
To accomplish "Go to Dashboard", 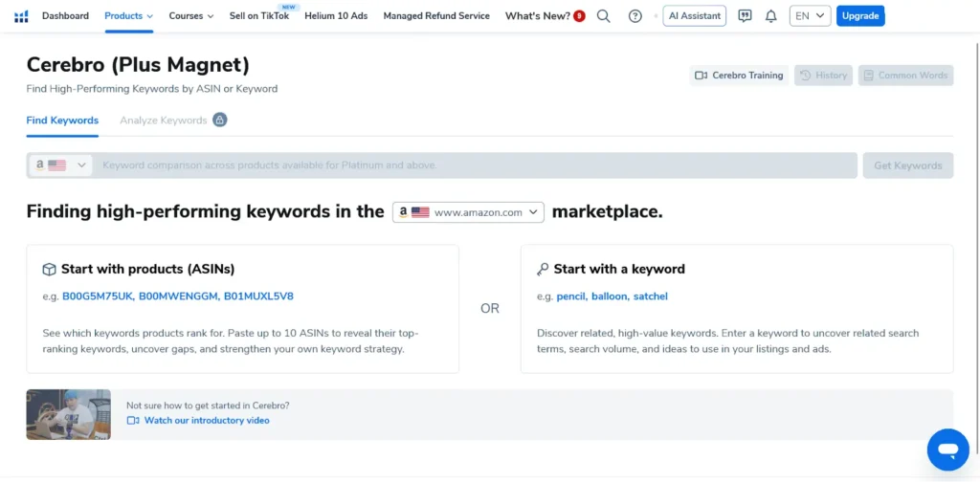I will click(x=66, y=16).
